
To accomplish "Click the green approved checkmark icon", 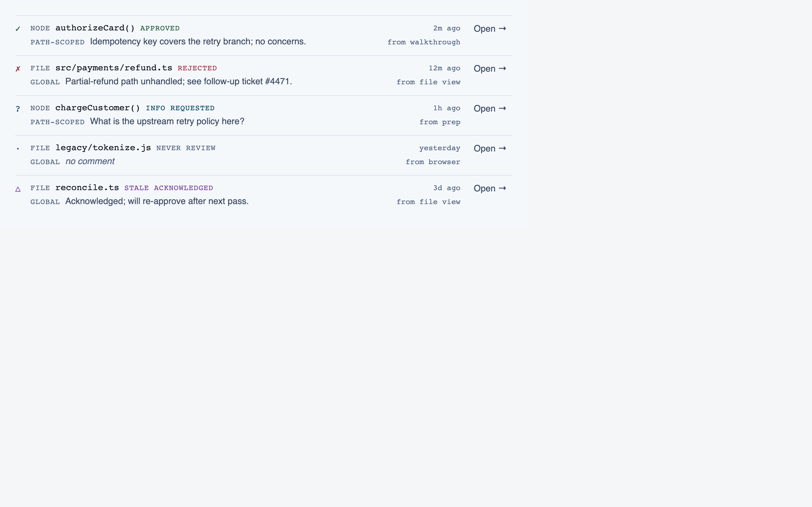I will pyautogui.click(x=18, y=29).
